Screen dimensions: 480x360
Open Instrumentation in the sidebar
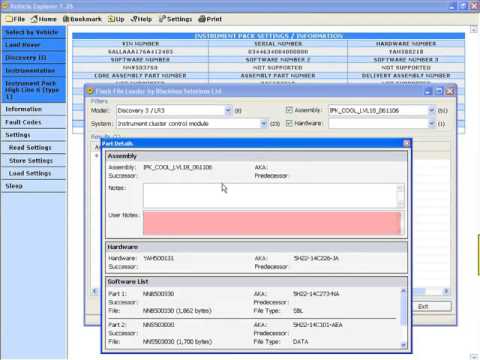tap(33, 70)
